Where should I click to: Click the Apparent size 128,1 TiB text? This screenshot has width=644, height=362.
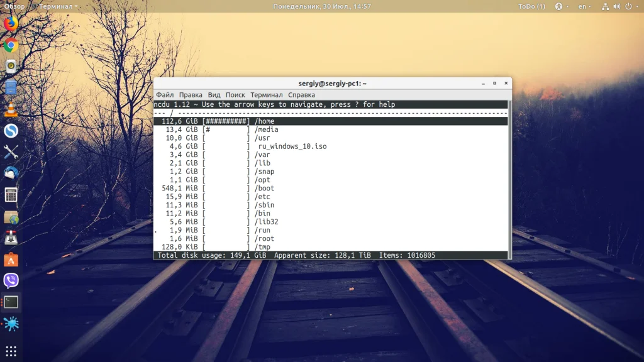pyautogui.click(x=323, y=255)
